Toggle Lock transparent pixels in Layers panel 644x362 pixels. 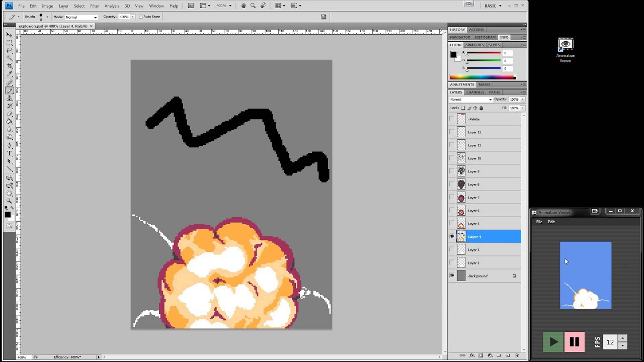click(x=463, y=108)
